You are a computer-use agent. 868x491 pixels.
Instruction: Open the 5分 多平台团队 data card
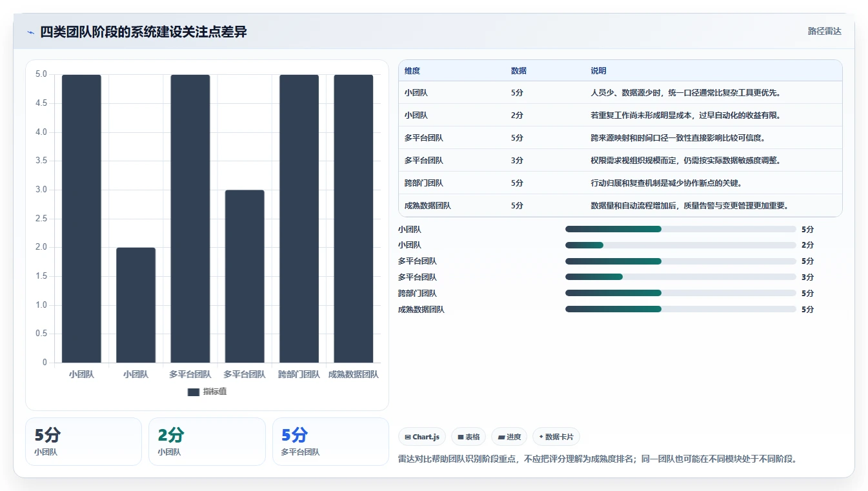pos(330,441)
